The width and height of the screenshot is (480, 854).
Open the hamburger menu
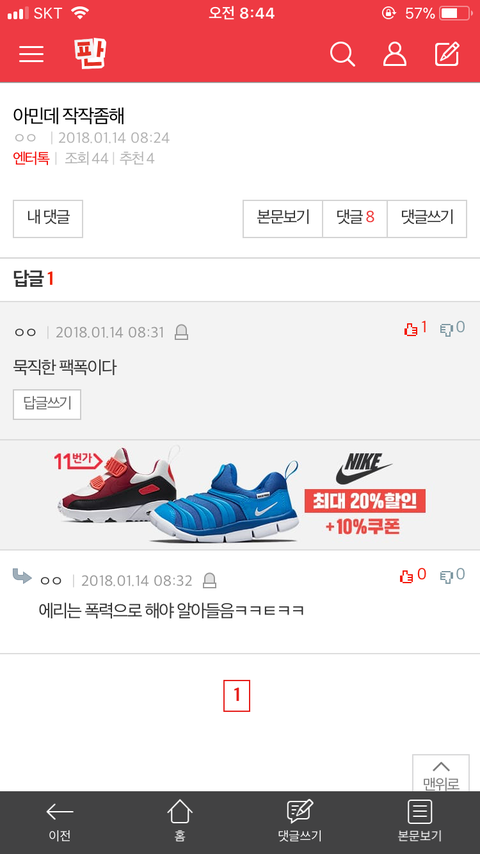[31, 54]
